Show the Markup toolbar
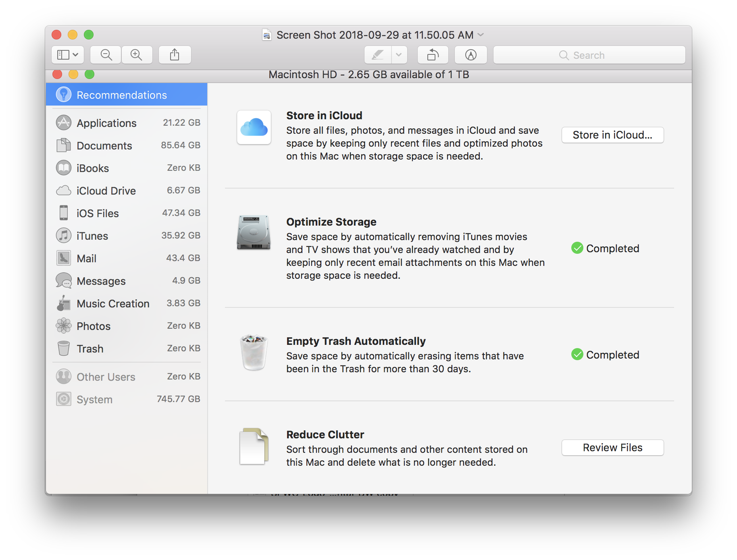Image resolution: width=737 pixels, height=560 pixels. click(x=471, y=55)
